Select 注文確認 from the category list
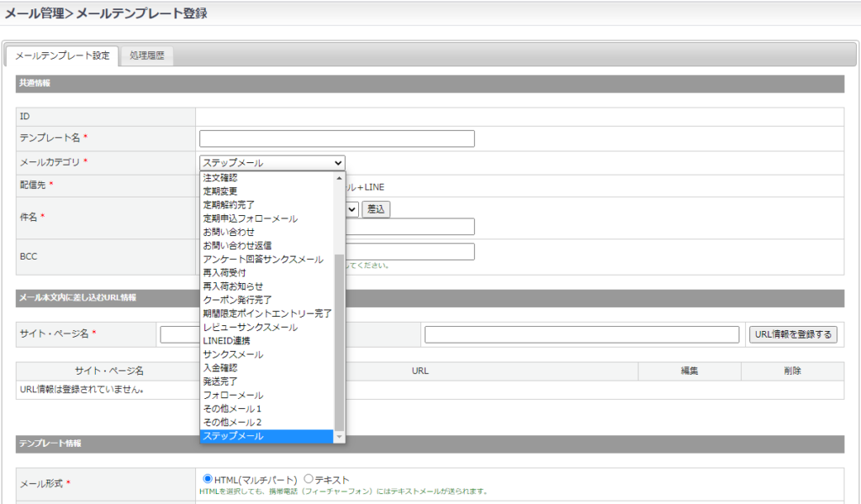The image size is (861, 504). coord(220,178)
